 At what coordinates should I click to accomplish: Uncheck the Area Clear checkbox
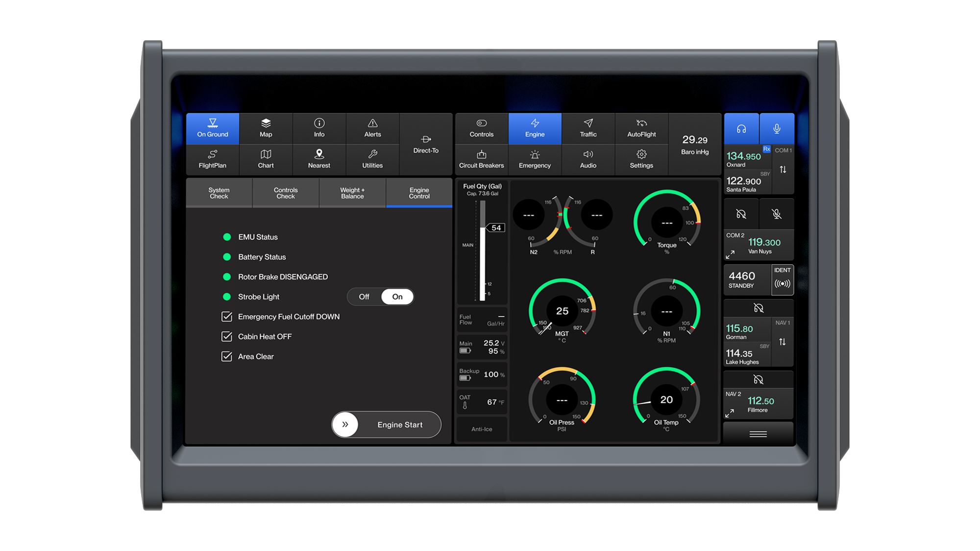[227, 356]
